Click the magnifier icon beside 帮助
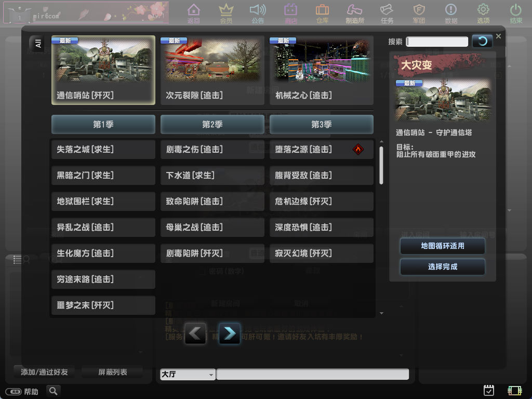Viewport: 532px width, 399px height. point(54,391)
